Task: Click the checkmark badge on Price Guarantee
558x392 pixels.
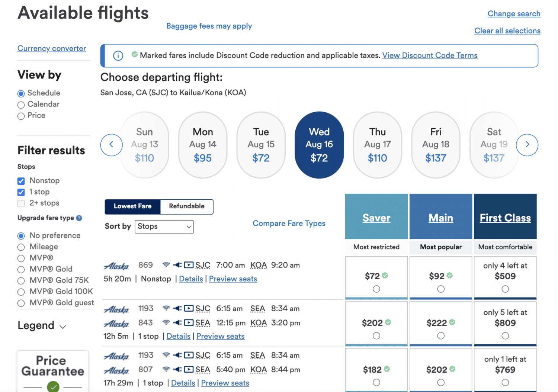Action: (53, 387)
